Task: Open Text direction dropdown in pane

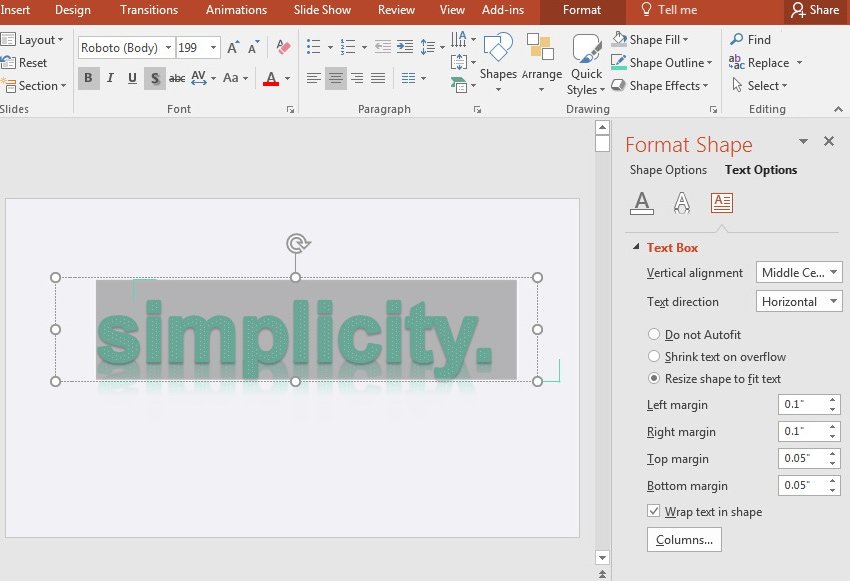Action: click(799, 301)
